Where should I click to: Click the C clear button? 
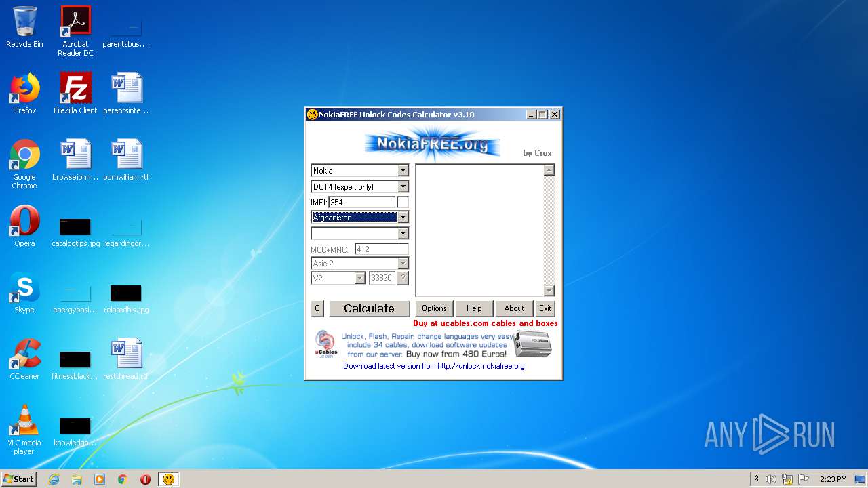(x=317, y=308)
